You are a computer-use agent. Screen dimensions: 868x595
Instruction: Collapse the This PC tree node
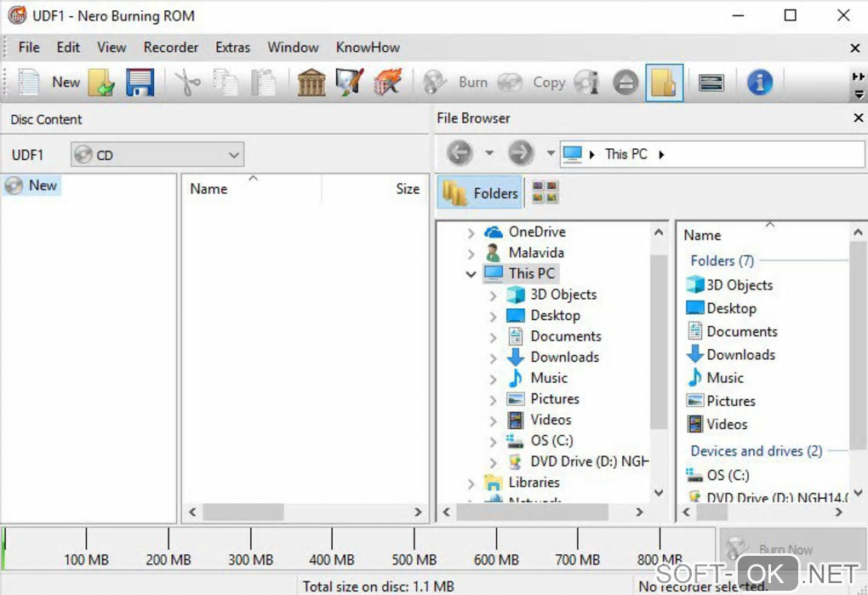click(x=471, y=274)
